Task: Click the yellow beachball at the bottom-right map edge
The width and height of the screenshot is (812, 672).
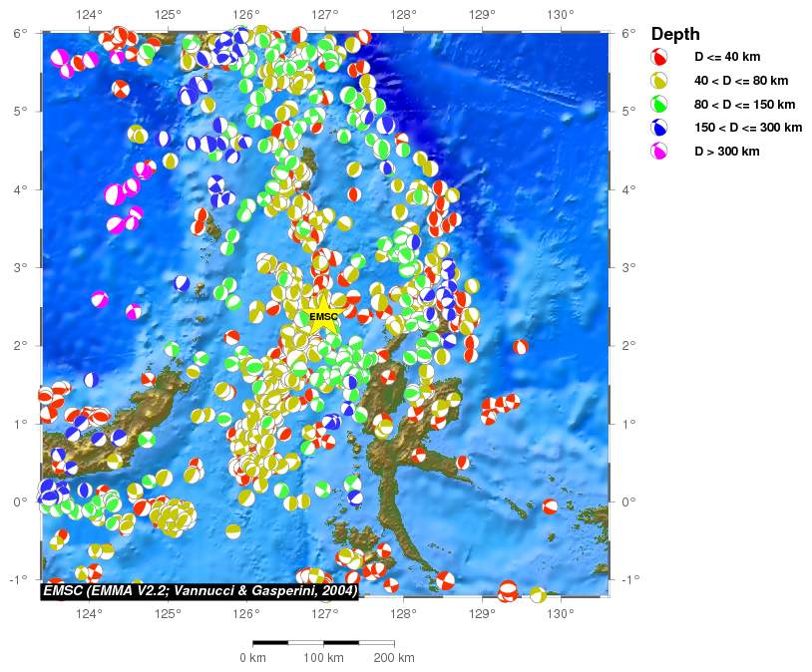Action: point(538,595)
